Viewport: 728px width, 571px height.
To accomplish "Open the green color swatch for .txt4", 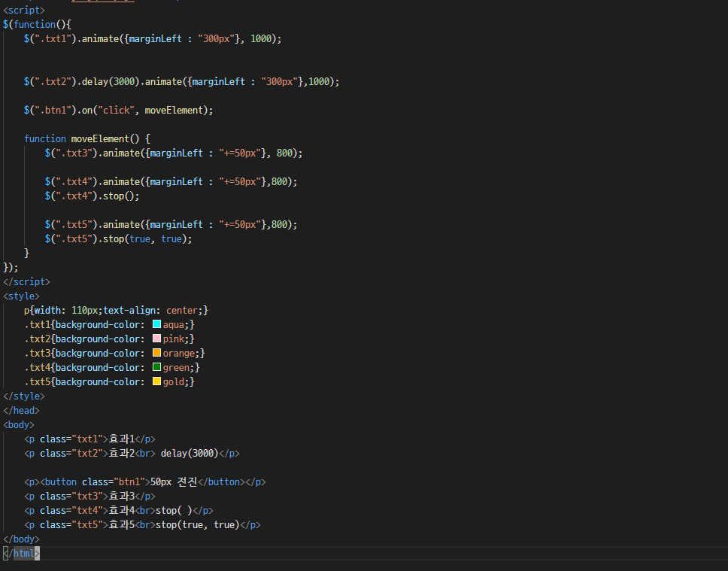I will [x=156, y=367].
